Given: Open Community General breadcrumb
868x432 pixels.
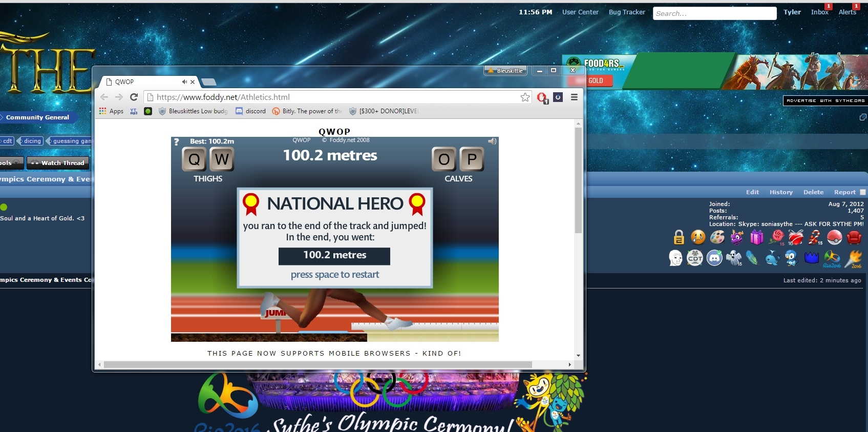Looking at the screenshot, I should click(37, 117).
